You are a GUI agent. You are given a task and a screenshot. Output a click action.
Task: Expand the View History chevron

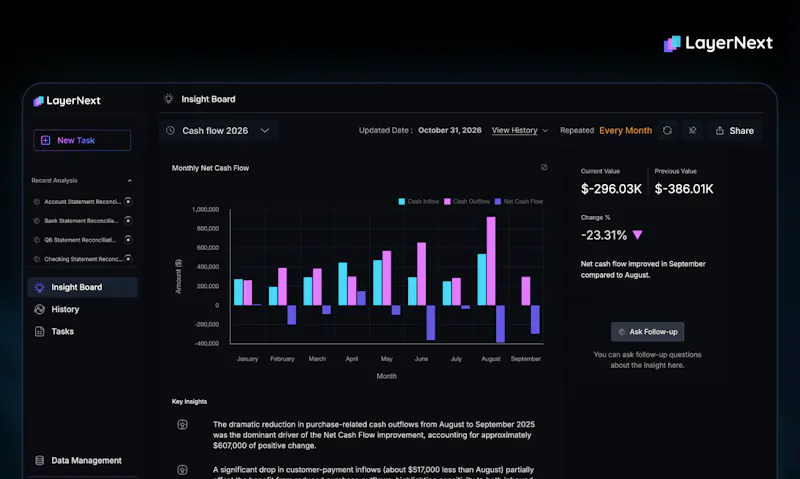[x=545, y=131]
